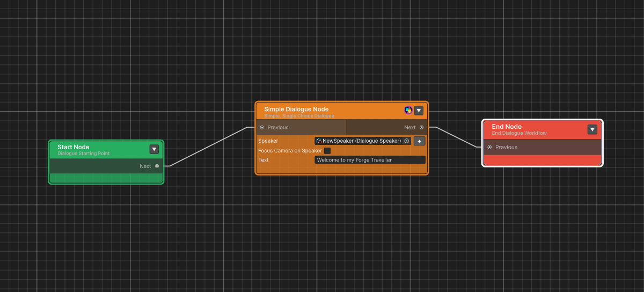Screen dimensions: 644x292
Task: Click the Simple Dialogue Node's Previous input port
Action: click(262, 128)
